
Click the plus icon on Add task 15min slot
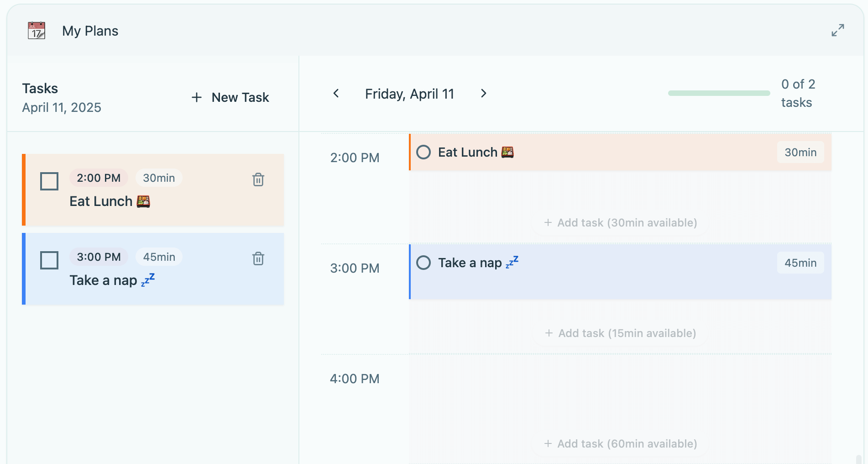[x=548, y=333]
